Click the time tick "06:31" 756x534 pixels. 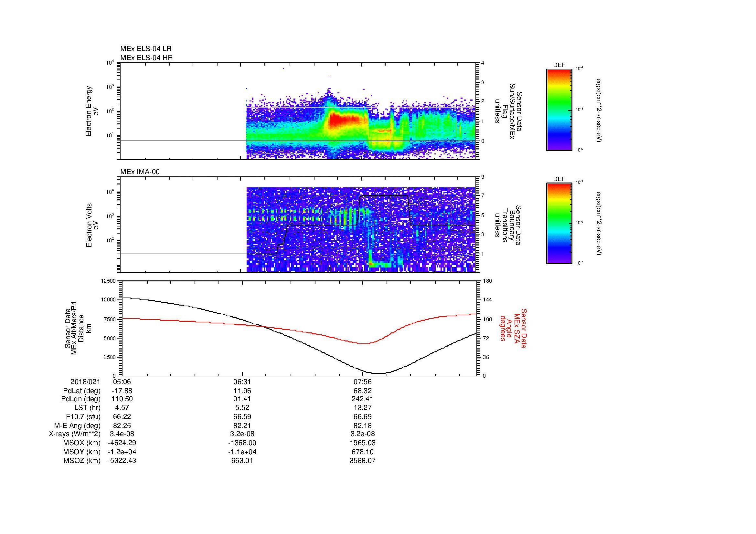coord(242,382)
